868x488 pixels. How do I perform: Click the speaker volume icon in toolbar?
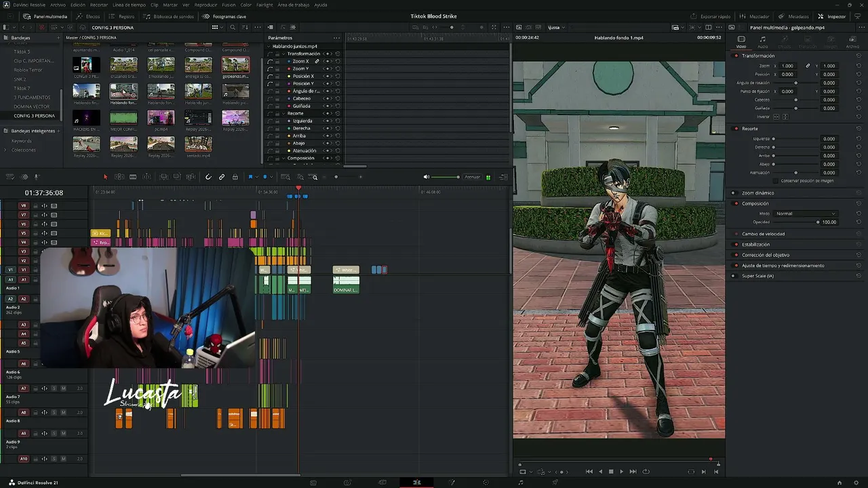pos(427,177)
